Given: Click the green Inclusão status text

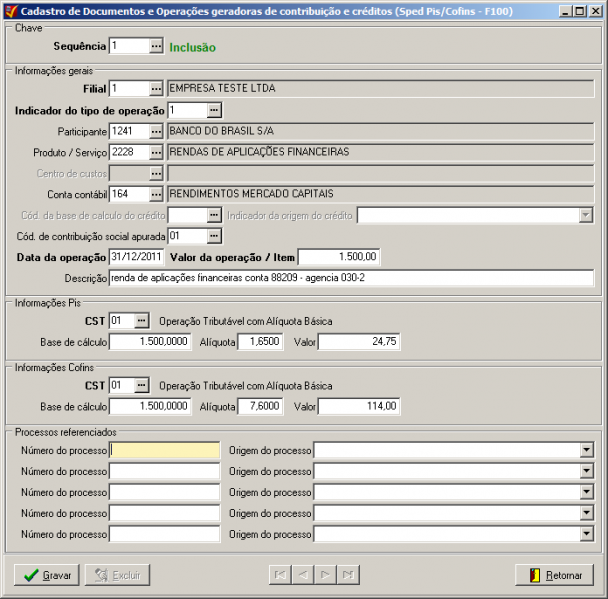Looking at the screenshot, I should 192,48.
